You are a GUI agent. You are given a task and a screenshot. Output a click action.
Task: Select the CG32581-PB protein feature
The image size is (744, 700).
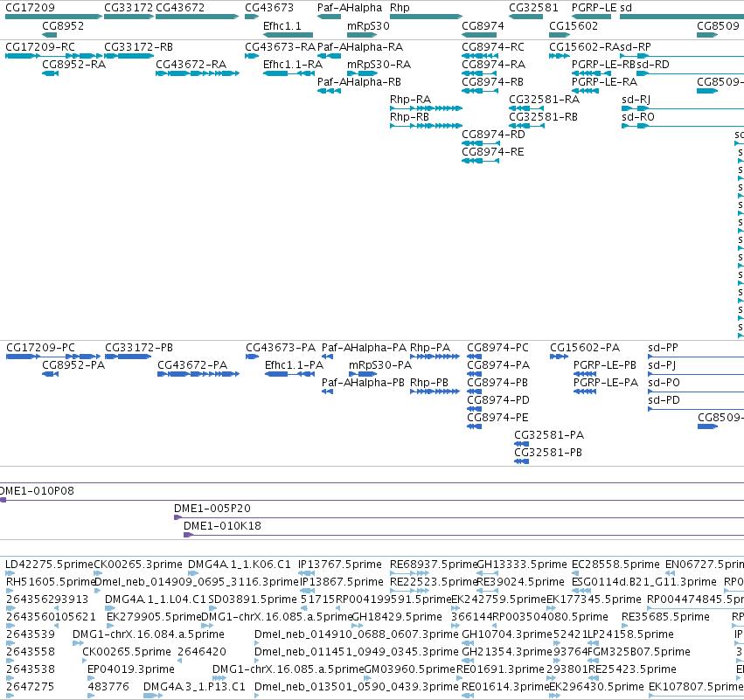click(521, 462)
